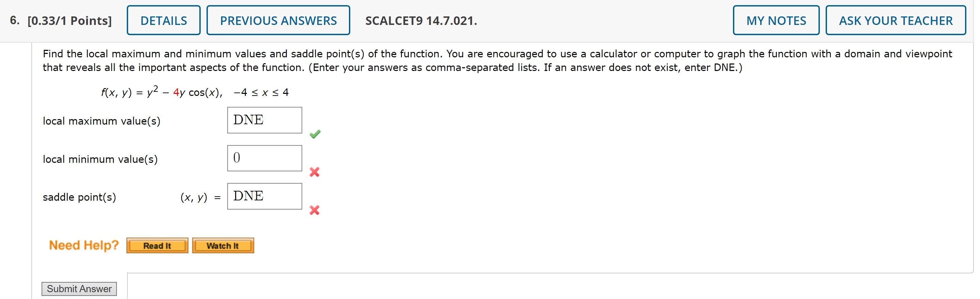Screen dimensions: 980x299
Task: Open MY NOTES panel
Action: (x=776, y=20)
